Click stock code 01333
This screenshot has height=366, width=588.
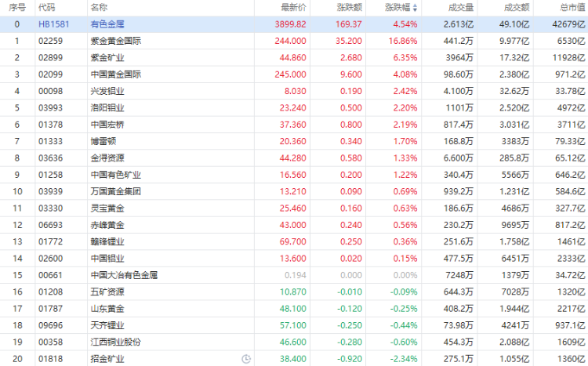tap(51, 141)
